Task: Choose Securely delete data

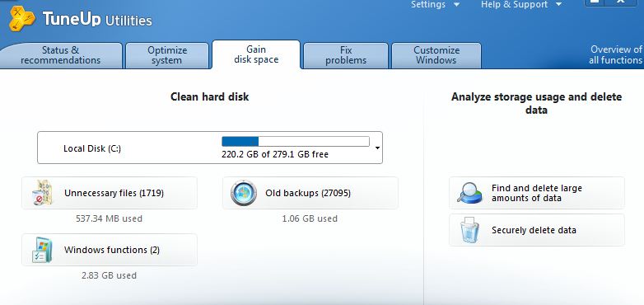Action: pyautogui.click(x=537, y=230)
